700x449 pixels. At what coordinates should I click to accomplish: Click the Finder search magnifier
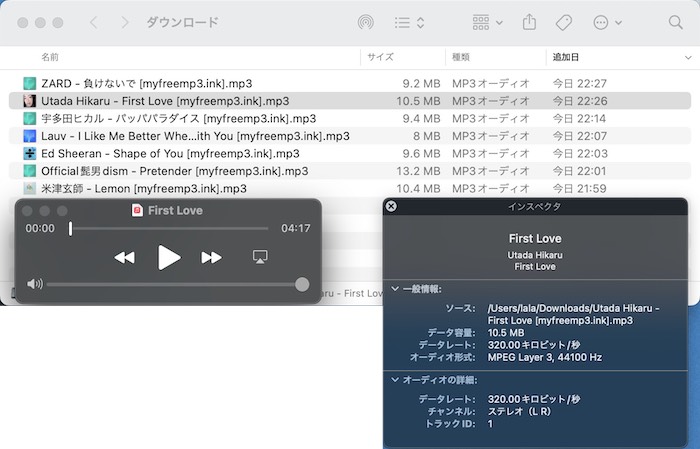(675, 22)
